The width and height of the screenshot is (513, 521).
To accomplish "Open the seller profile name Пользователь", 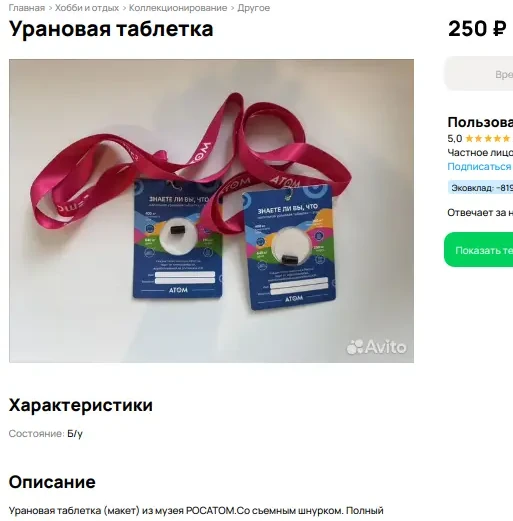I will (480, 122).
